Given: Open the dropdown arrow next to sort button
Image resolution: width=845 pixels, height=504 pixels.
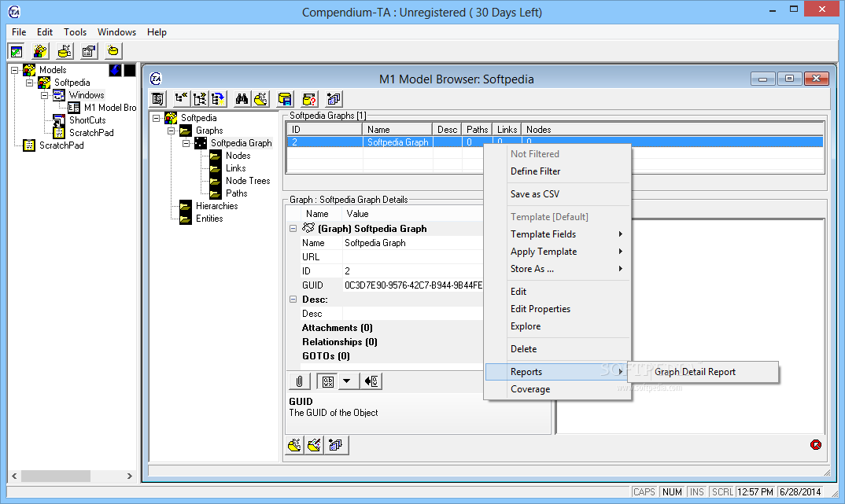Looking at the screenshot, I should (x=347, y=382).
